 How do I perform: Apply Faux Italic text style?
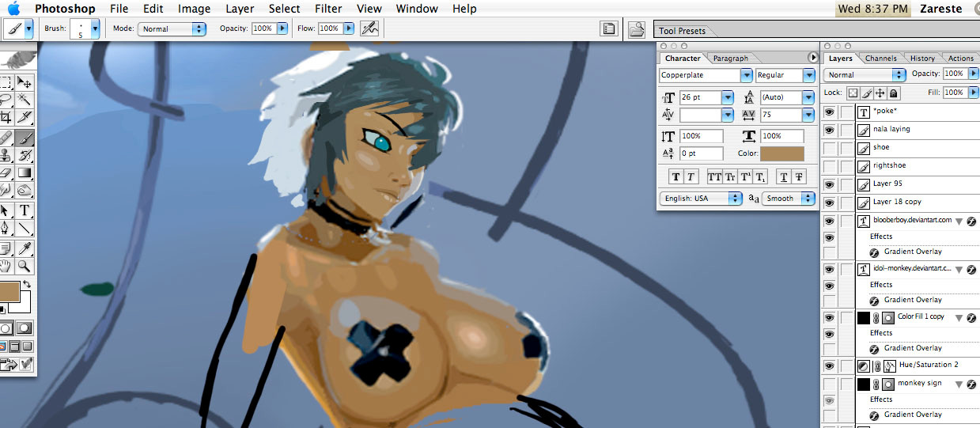coord(691,177)
